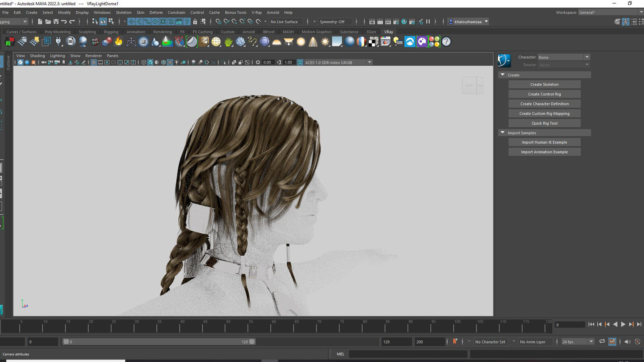Toggle snap to points
This screenshot has height=362, width=644.
234,22
